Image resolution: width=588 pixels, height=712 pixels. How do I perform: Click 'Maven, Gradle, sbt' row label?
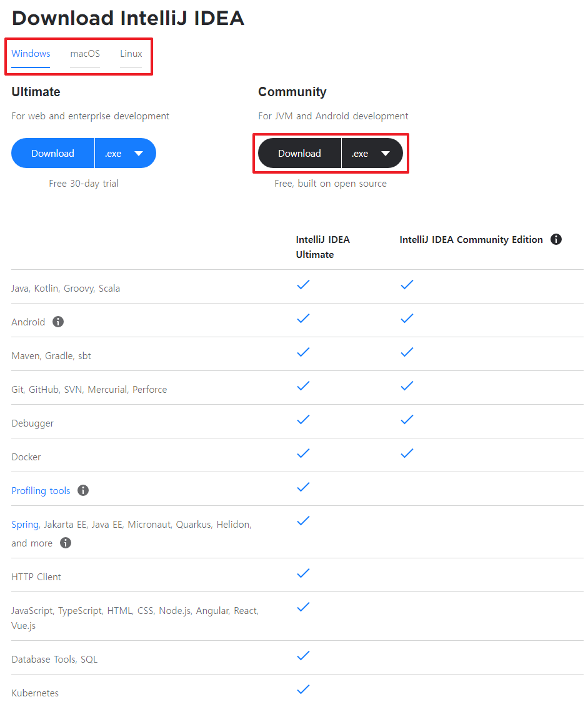51,356
